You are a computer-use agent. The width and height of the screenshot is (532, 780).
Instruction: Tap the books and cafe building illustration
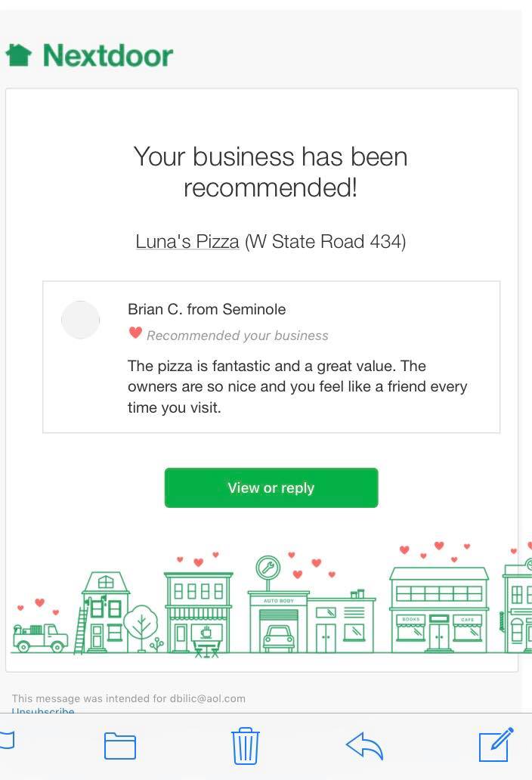pos(439,610)
